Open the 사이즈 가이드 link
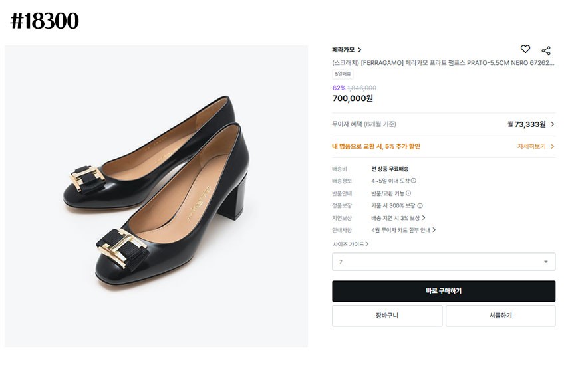This screenshot has width=572, height=392. pos(351,244)
